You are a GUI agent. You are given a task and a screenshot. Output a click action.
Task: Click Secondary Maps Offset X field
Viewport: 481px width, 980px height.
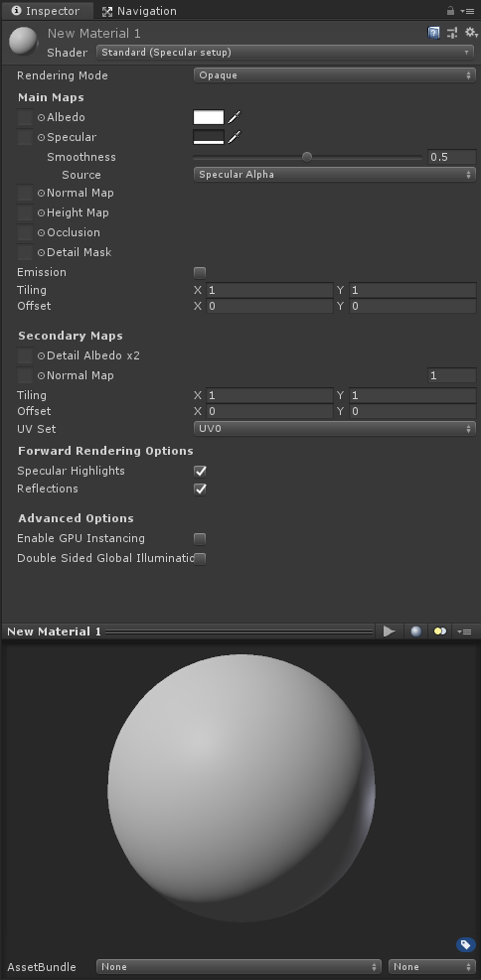click(269, 411)
